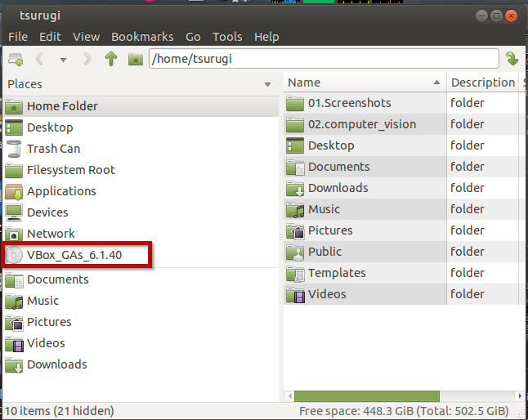
Task: Click the Devices monitor icon
Action: [14, 212]
